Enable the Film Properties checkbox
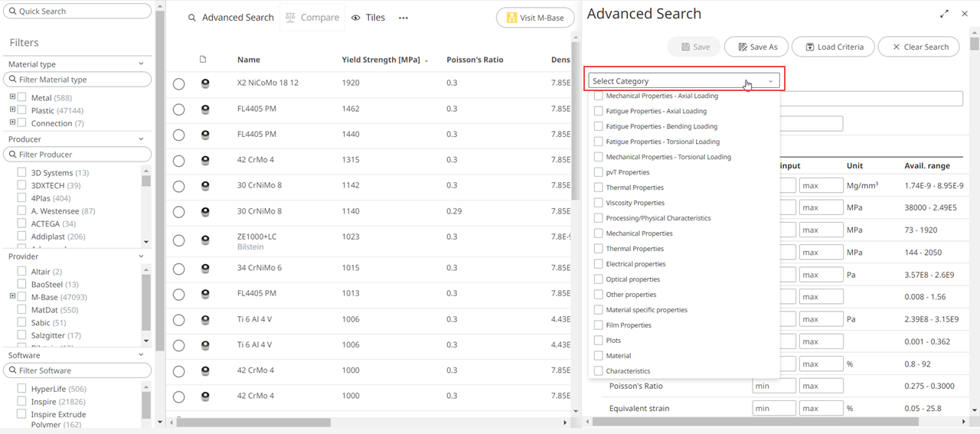The image size is (980, 434). (599, 325)
